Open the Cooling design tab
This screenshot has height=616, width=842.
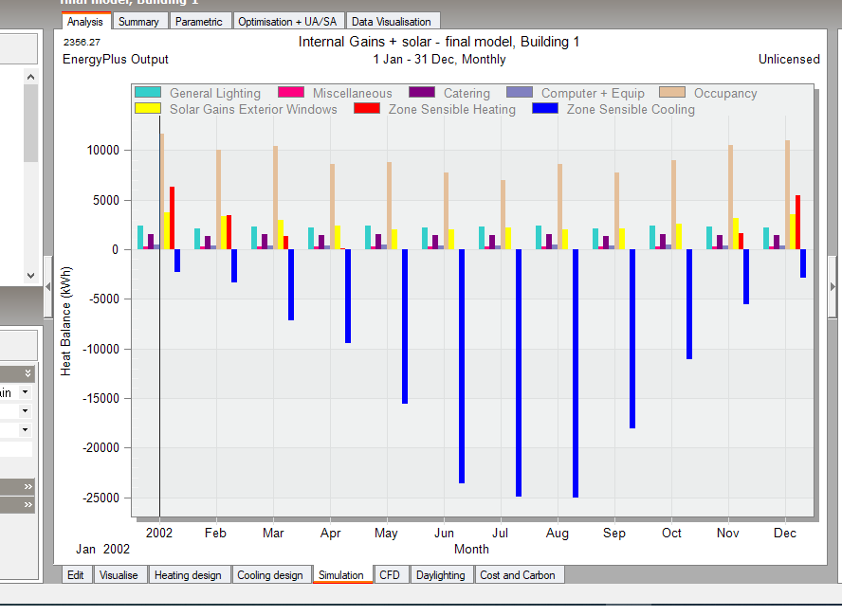pyautogui.click(x=270, y=575)
